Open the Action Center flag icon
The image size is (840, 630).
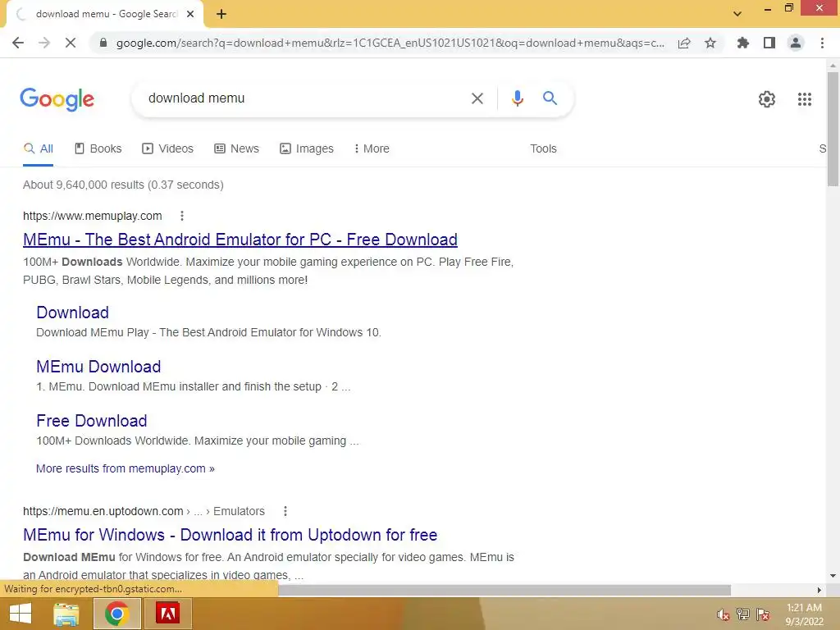[763, 615]
